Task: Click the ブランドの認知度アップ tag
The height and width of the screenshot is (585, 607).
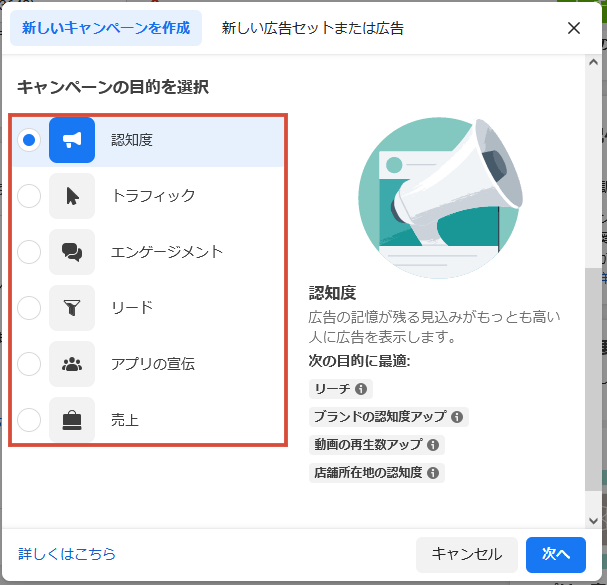Action: click(389, 417)
